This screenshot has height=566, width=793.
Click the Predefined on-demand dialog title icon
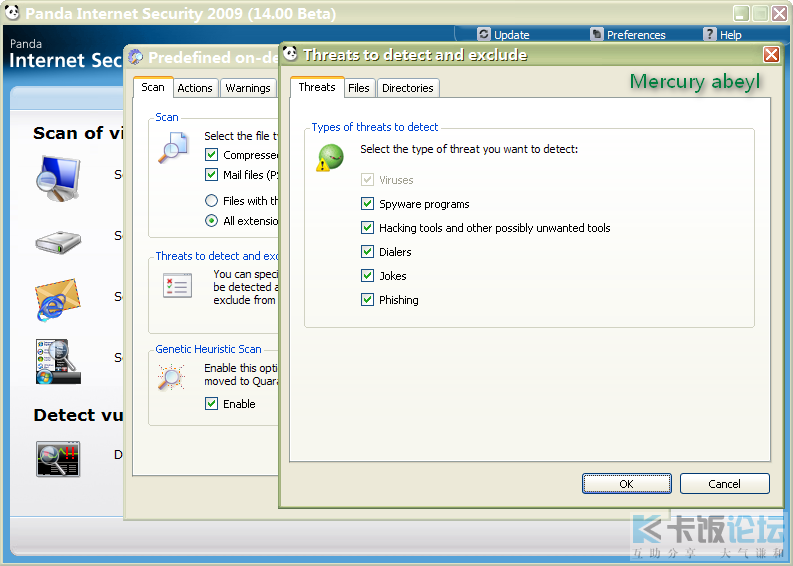pyautogui.click(x=136, y=57)
